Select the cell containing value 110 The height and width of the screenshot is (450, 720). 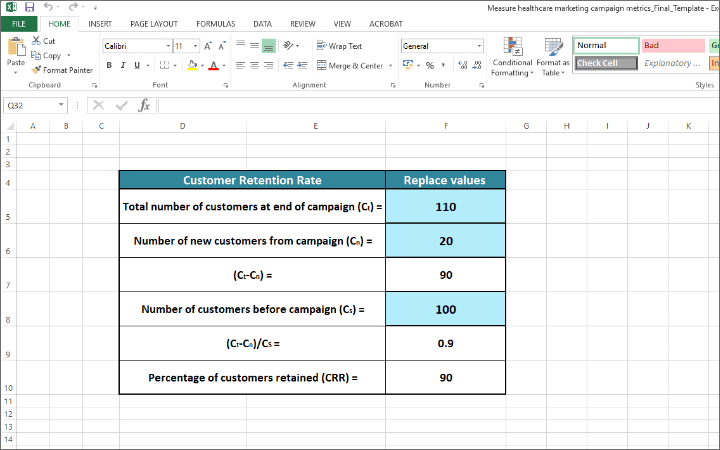(x=445, y=207)
